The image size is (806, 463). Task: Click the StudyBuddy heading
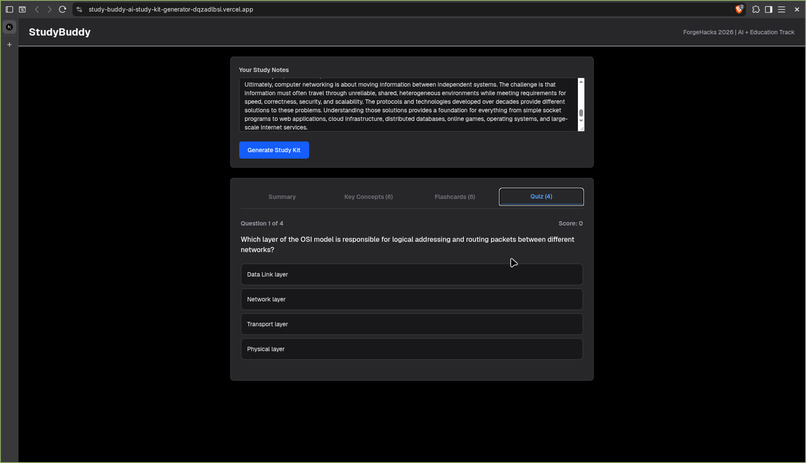(x=60, y=32)
